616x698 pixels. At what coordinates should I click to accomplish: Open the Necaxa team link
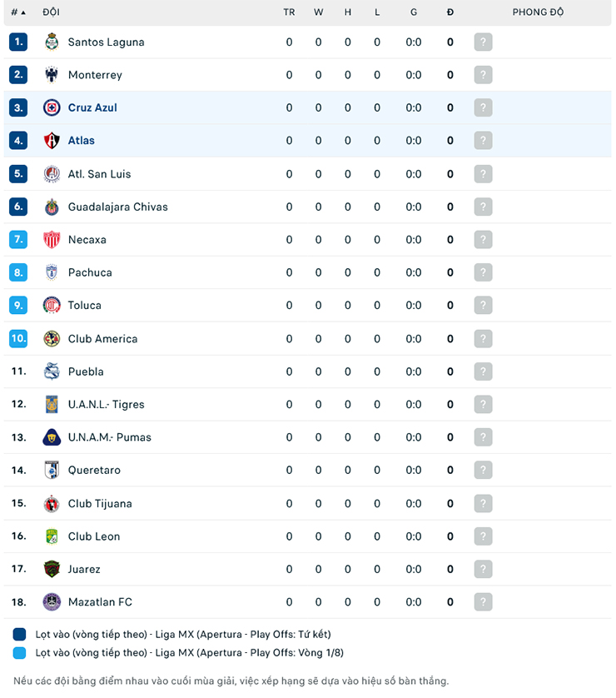click(87, 240)
